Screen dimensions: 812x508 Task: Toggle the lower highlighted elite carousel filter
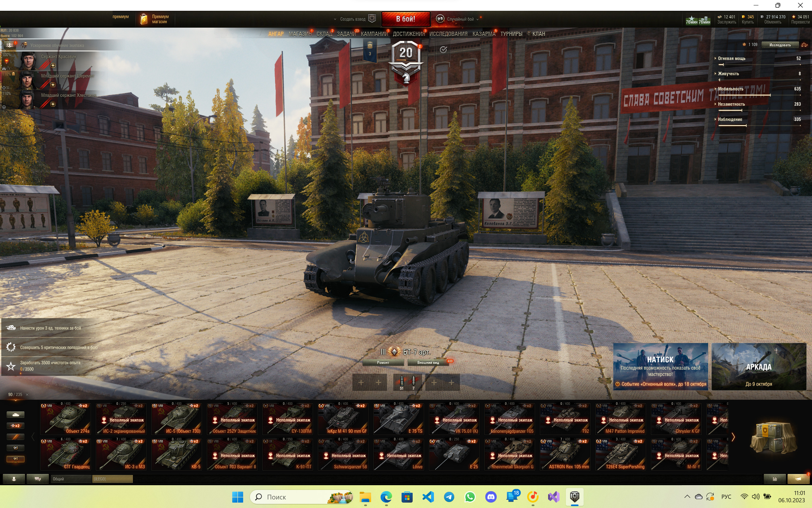pyautogui.click(x=16, y=459)
